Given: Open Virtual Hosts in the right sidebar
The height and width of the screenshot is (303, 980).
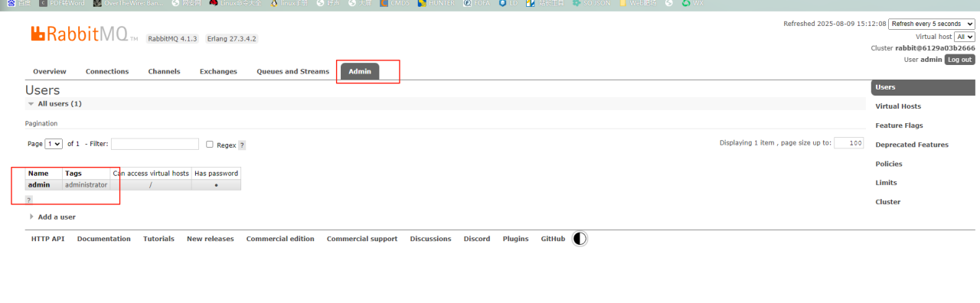Looking at the screenshot, I should coord(898,106).
